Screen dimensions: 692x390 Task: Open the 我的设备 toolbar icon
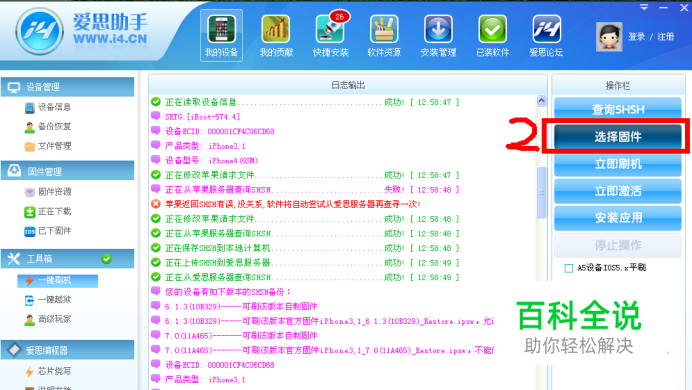point(221,36)
